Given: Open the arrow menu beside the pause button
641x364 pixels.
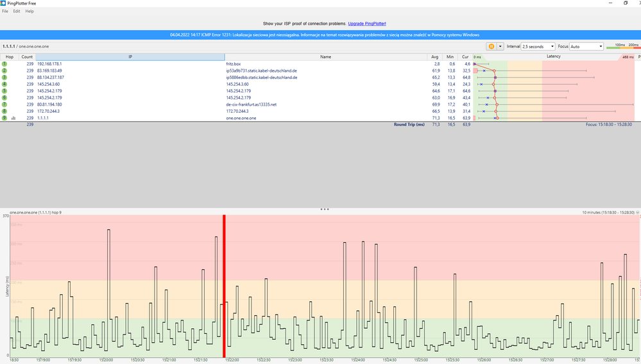Looking at the screenshot, I should point(500,47).
